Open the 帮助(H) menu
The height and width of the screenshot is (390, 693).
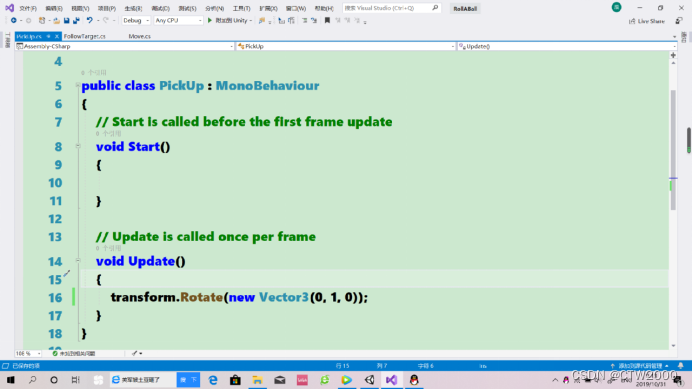324,8
